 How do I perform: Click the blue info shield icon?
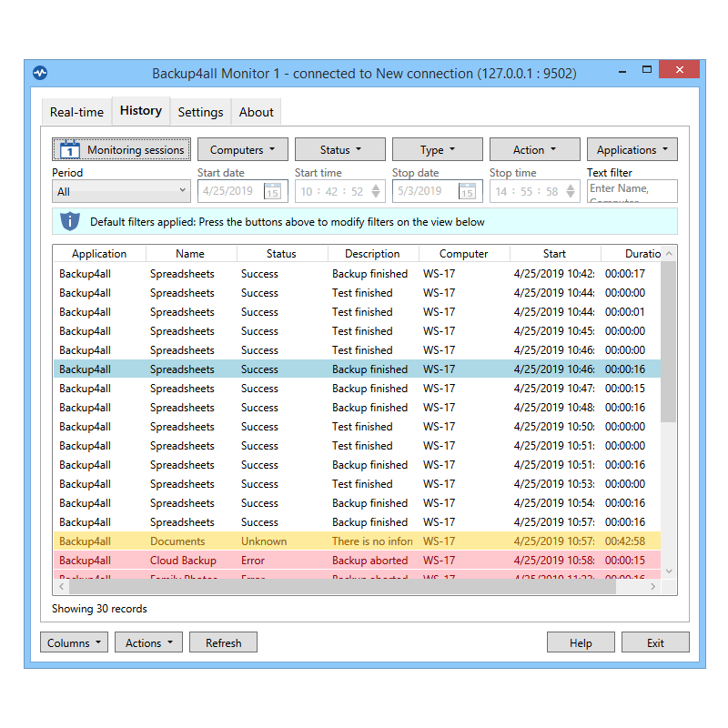pos(70,221)
